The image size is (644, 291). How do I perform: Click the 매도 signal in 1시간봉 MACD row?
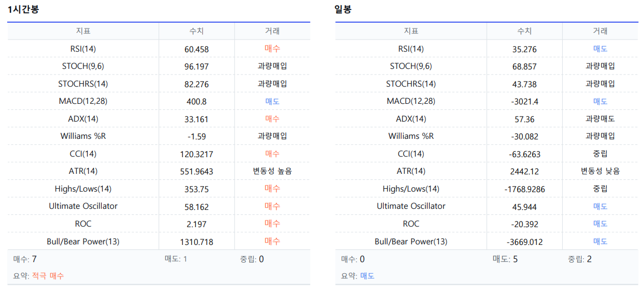[x=273, y=102]
